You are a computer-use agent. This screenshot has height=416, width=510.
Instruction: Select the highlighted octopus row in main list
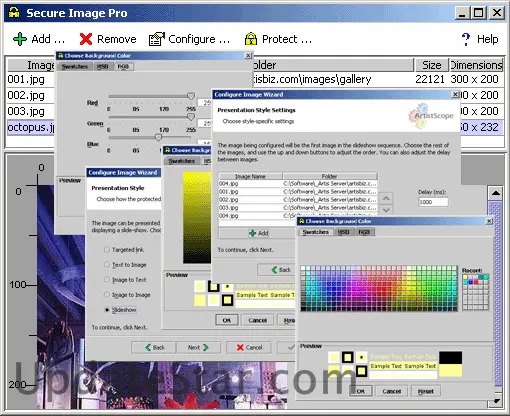coord(31,127)
